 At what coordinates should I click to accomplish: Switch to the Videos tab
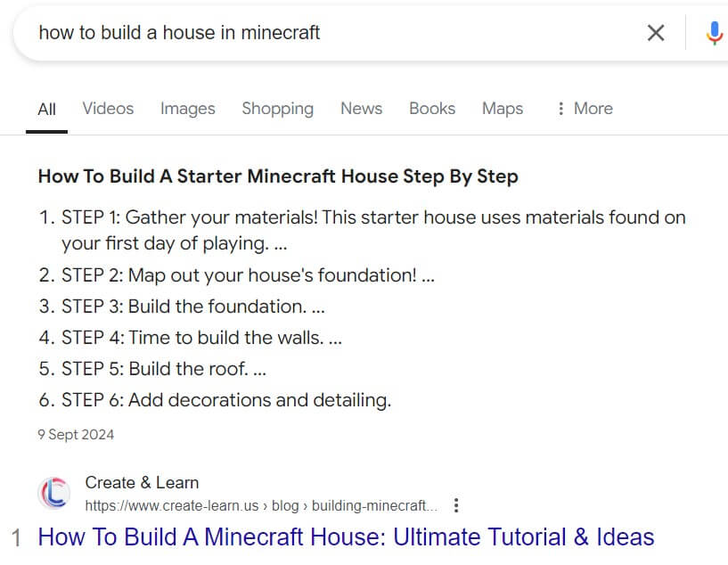click(x=107, y=108)
